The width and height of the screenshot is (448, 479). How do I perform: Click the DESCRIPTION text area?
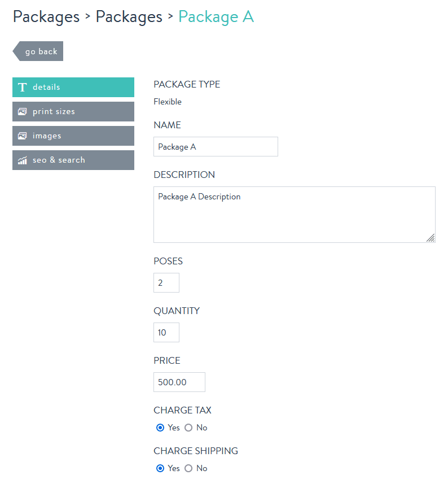(x=294, y=215)
